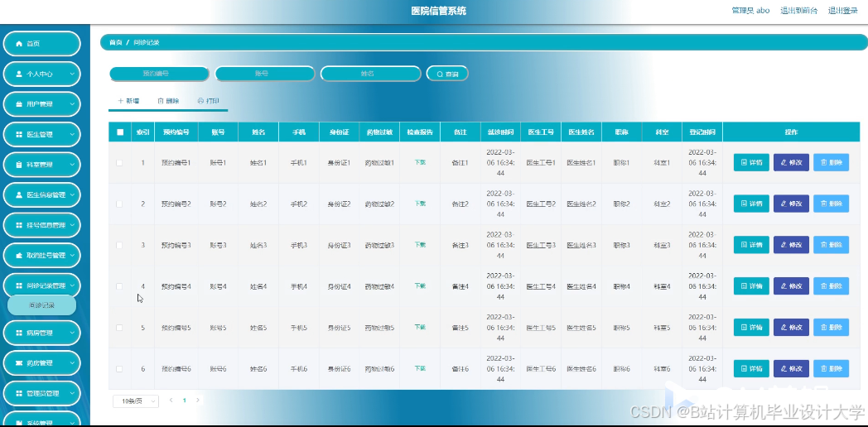Click 退出登录 in the top bar

pos(842,11)
